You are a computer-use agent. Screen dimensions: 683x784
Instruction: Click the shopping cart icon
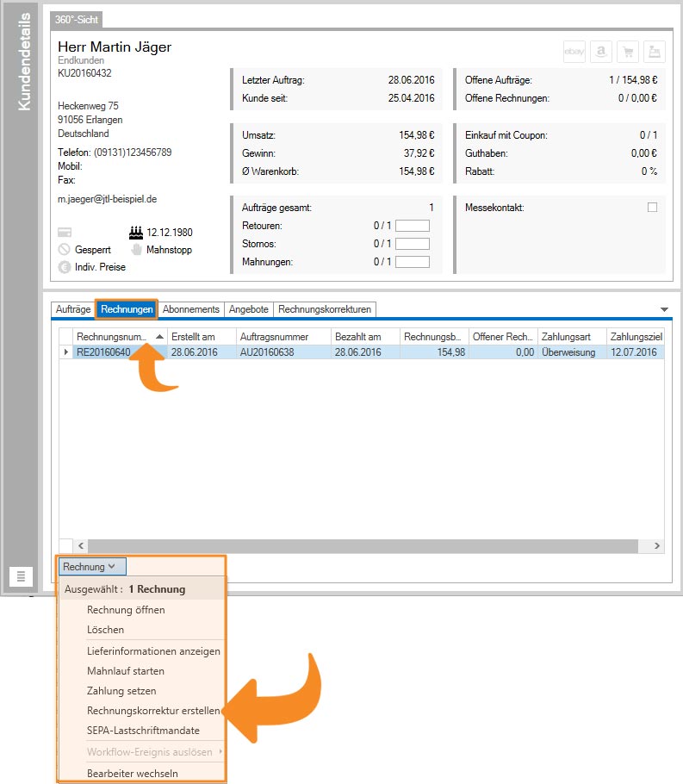pyautogui.click(x=628, y=52)
